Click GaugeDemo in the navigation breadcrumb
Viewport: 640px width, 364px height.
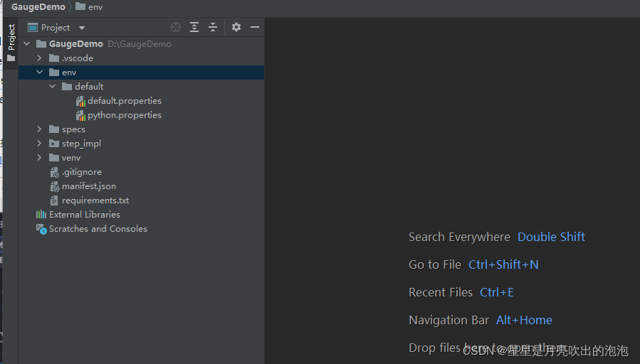pyautogui.click(x=38, y=7)
